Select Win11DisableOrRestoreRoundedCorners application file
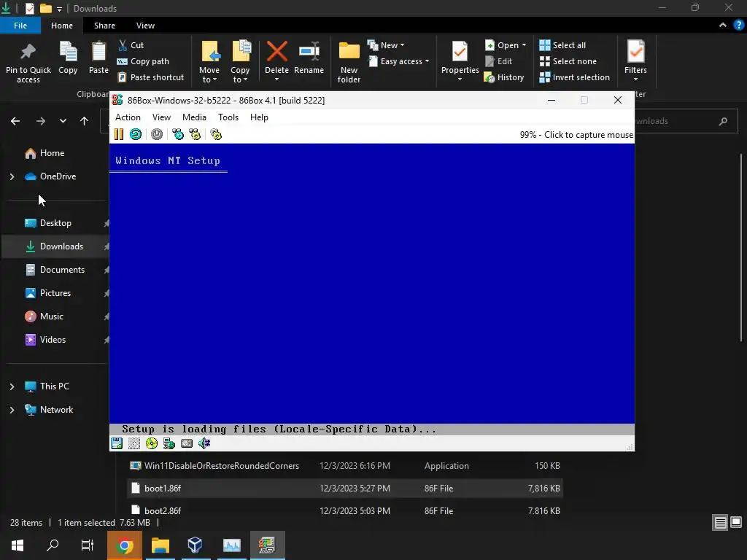Viewport: 747px width, 560px height. click(345, 466)
